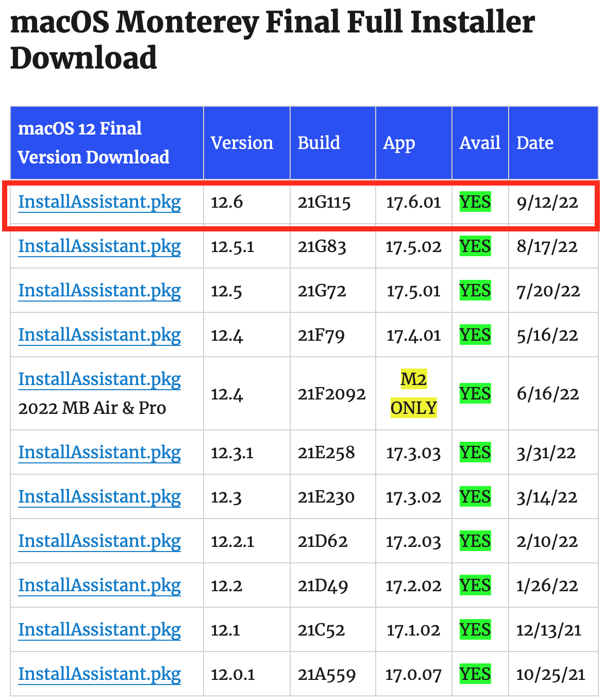The height and width of the screenshot is (700, 605).
Task: Click app version 17.5.02
Action: point(414,247)
